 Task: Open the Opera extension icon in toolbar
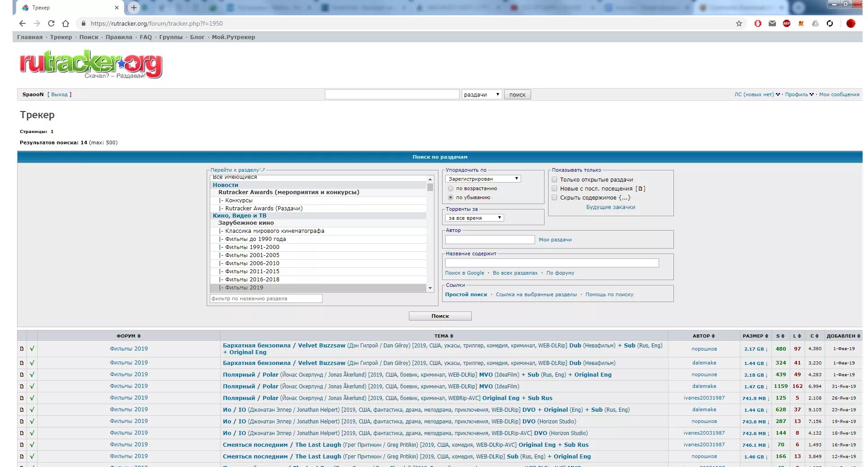click(x=758, y=23)
